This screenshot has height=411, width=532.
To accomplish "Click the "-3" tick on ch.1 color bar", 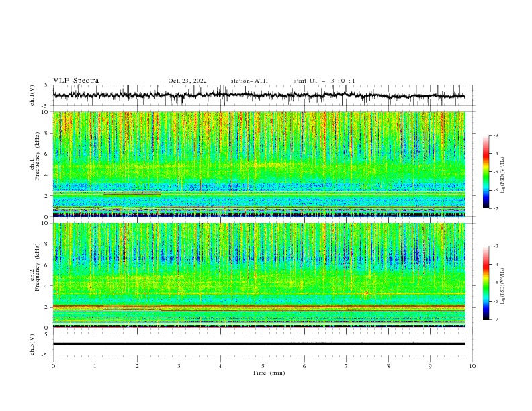I will (496, 135).
